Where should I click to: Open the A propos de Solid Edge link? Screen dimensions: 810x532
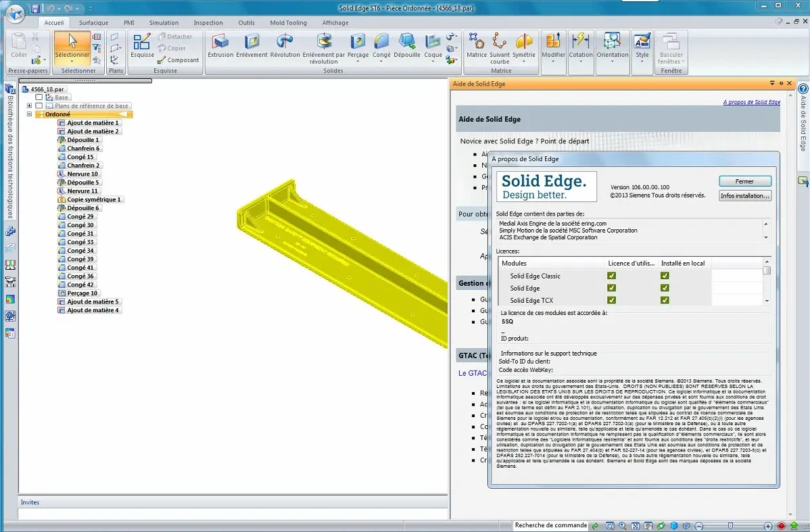752,102
